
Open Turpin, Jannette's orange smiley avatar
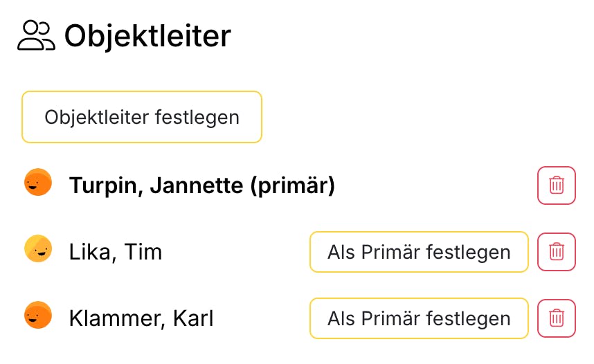pyautogui.click(x=38, y=182)
